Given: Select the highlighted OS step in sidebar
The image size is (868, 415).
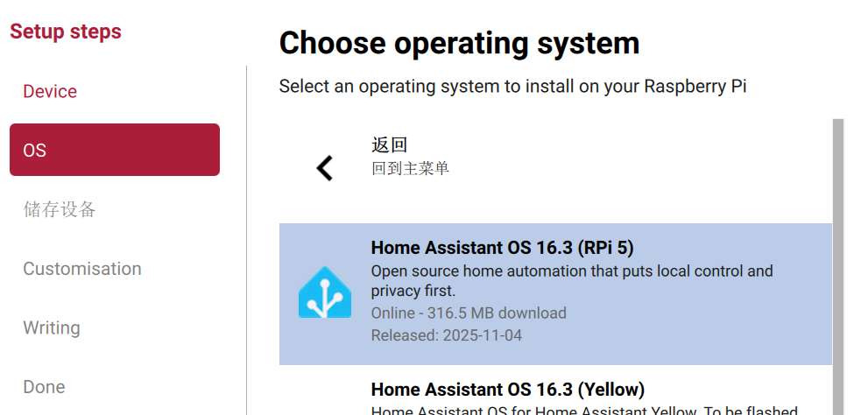Looking at the screenshot, I should 115,150.
